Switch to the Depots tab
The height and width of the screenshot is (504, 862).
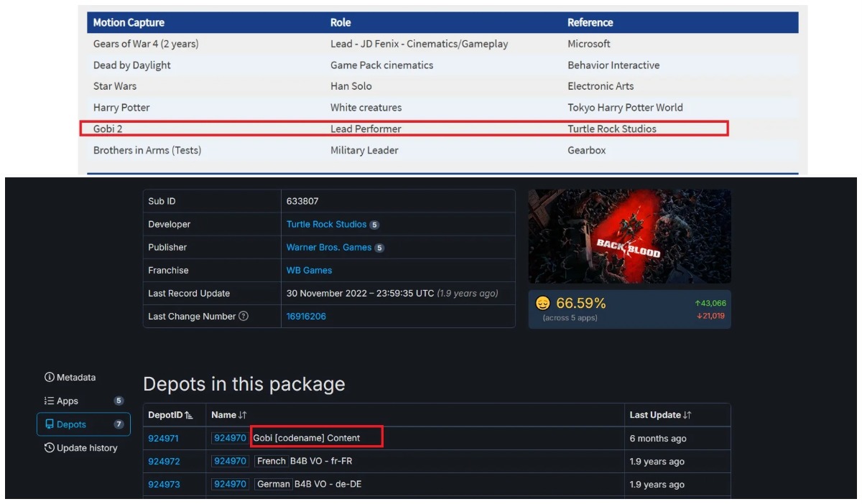(x=83, y=424)
